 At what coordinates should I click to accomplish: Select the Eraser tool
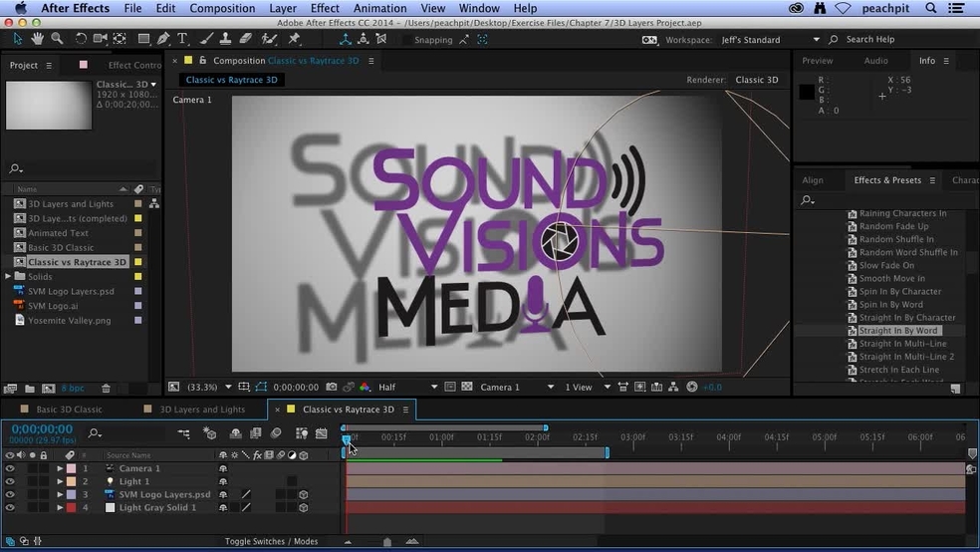click(x=246, y=39)
